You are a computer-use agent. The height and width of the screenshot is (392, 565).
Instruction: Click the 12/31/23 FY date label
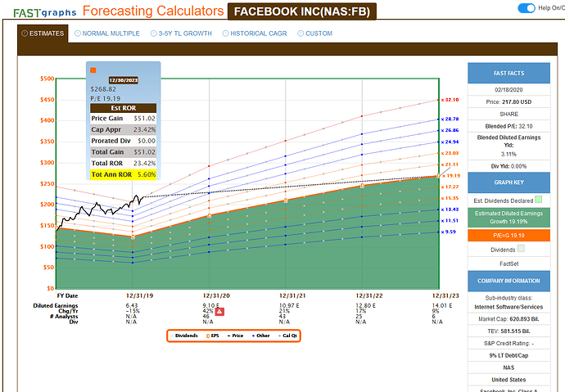click(445, 295)
